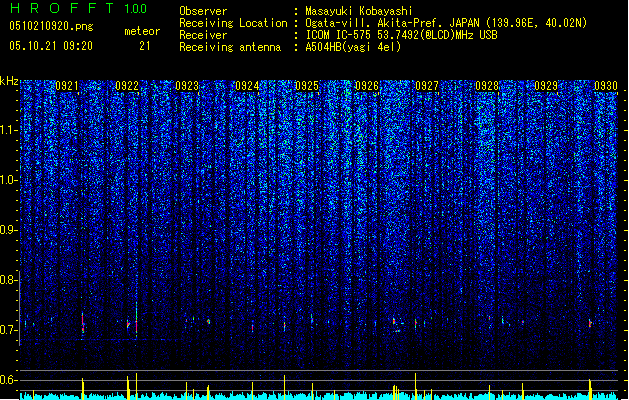Click the 0924 time marker
This screenshot has height=400, width=629.
[x=247, y=86]
